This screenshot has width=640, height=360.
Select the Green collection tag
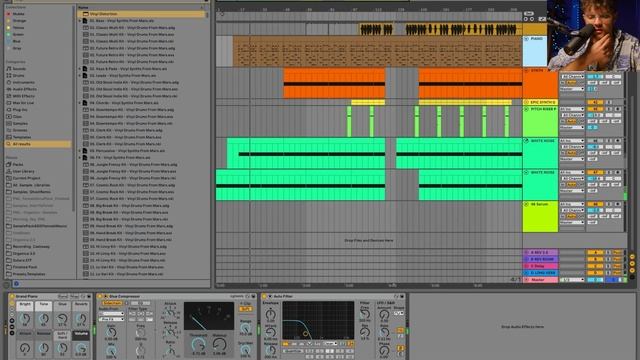18,34
